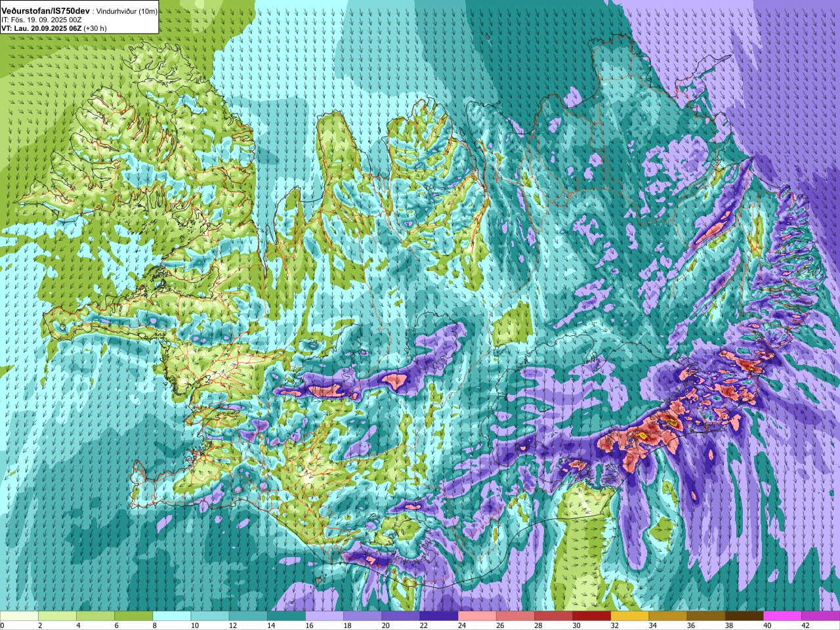Click the legend number 8
Image resolution: width=840 pixels, height=630 pixels.
coord(155,626)
